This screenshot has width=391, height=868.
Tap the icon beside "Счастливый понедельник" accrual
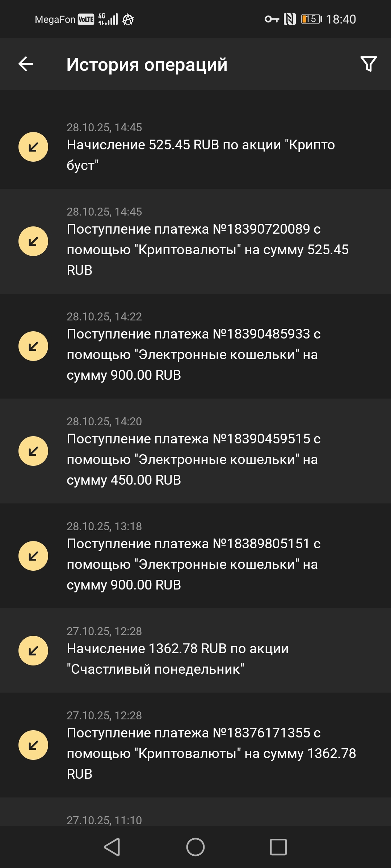tap(33, 651)
